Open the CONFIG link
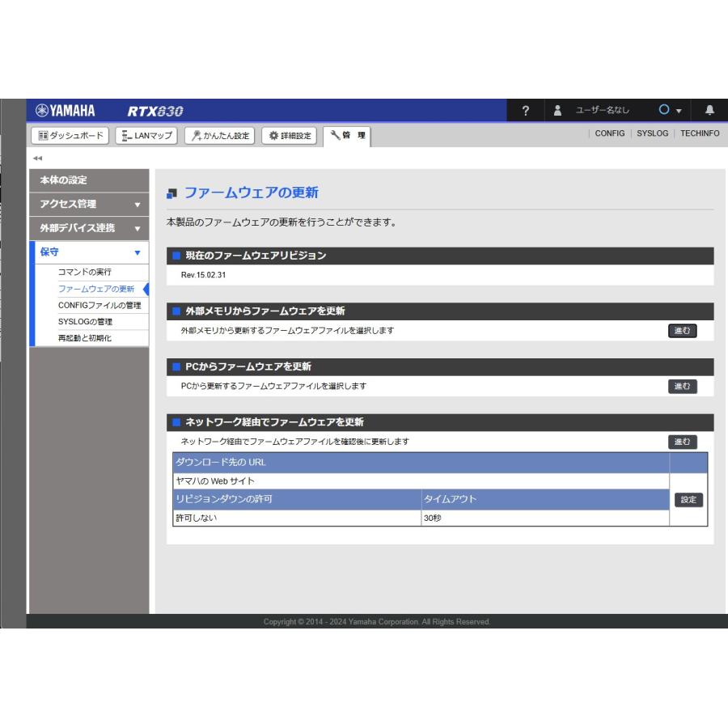Image resolution: width=728 pixels, height=728 pixels. 609,133
